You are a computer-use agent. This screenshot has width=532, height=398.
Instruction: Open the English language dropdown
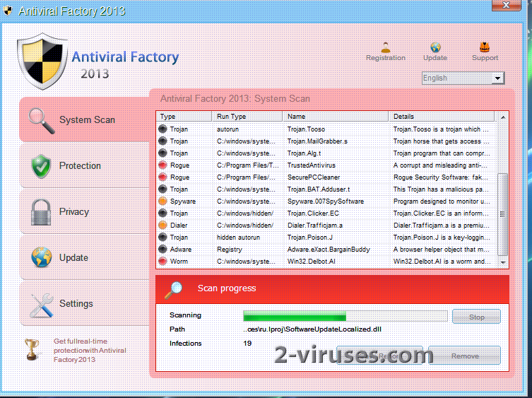pyautogui.click(x=463, y=78)
